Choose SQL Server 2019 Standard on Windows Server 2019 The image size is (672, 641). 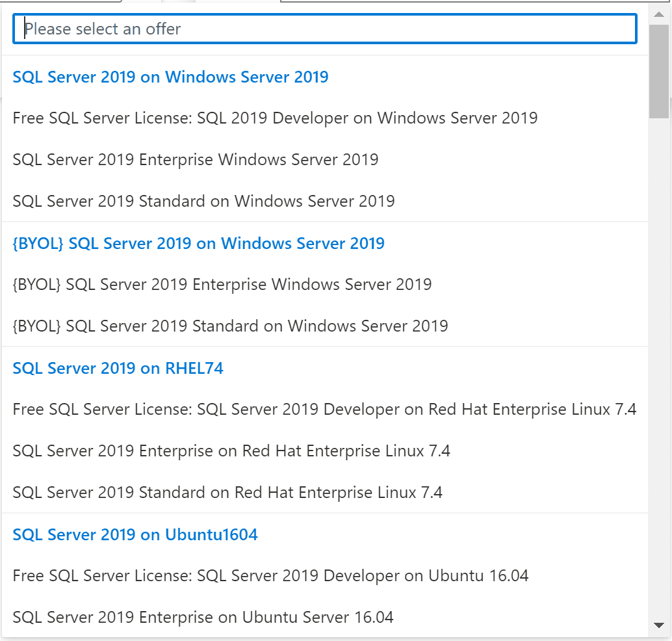(203, 202)
